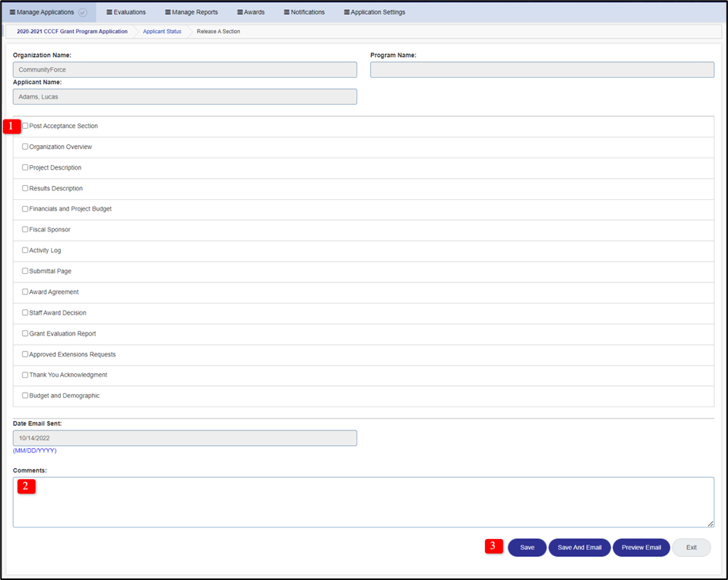Open the Application Settings menu
This screenshot has height=580, width=728.
374,12
